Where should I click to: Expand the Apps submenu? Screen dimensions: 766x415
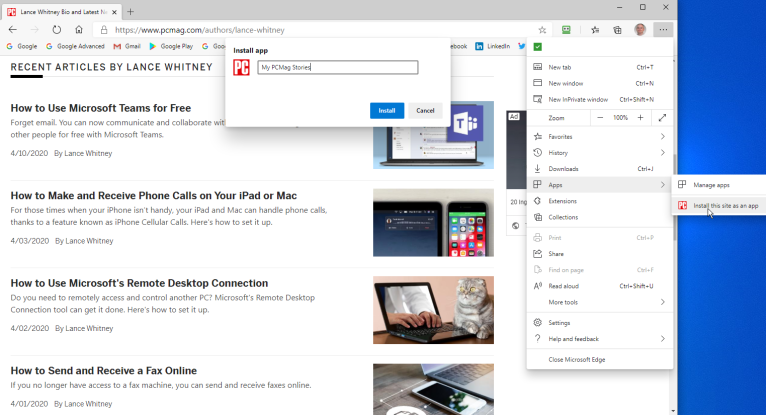pyautogui.click(x=600, y=185)
